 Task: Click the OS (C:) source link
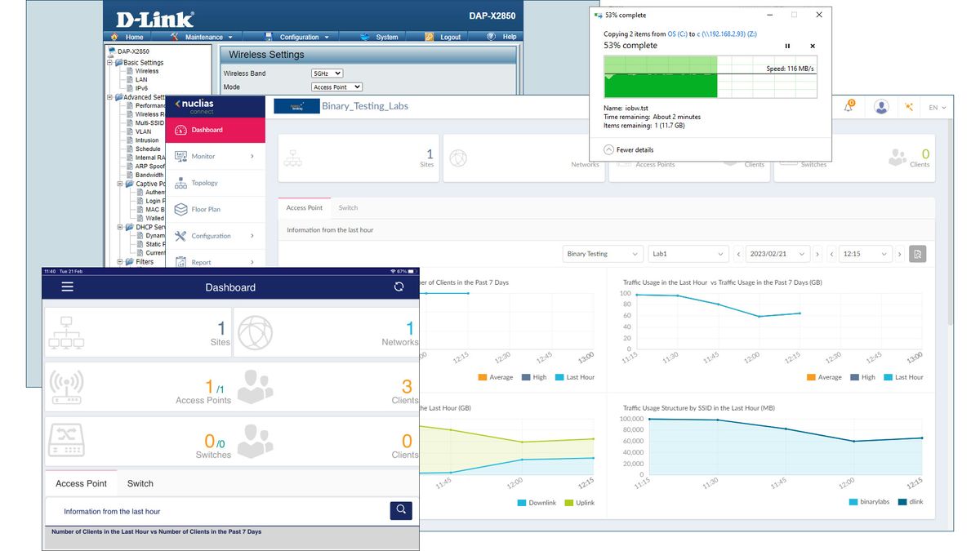[677, 34]
